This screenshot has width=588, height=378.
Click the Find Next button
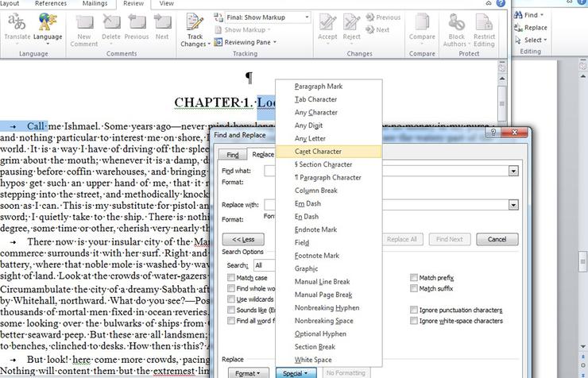pyautogui.click(x=449, y=239)
